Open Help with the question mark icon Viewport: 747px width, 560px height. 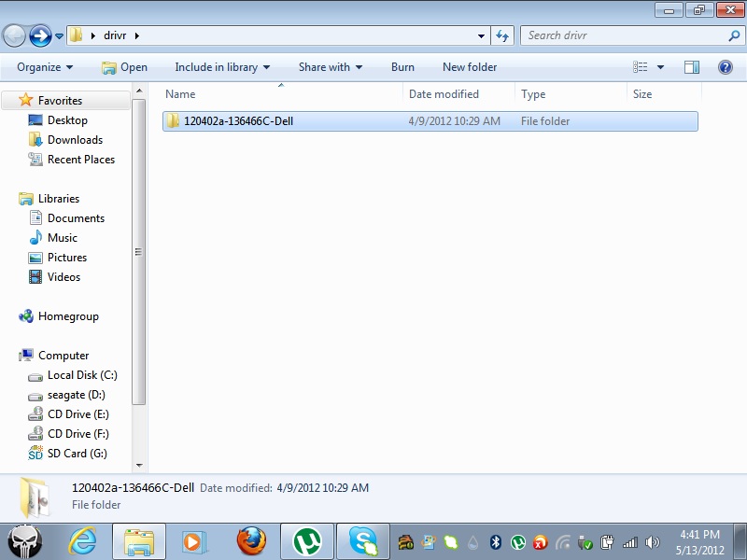tap(726, 67)
